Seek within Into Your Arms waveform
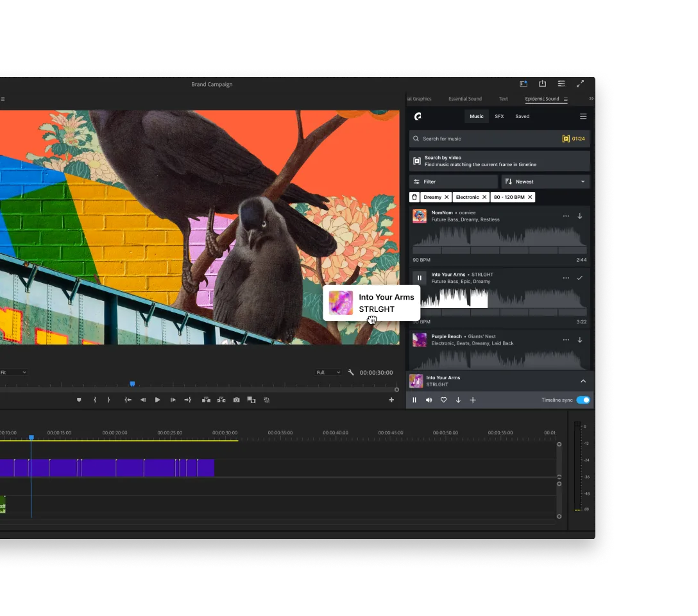This screenshot has height=616, width=698. click(x=503, y=298)
